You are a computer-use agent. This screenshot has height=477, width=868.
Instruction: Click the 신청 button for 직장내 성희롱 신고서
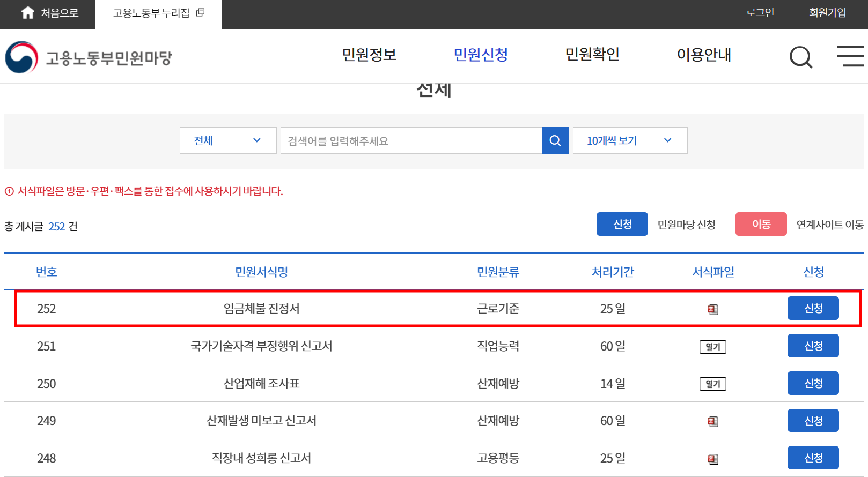[813, 458]
